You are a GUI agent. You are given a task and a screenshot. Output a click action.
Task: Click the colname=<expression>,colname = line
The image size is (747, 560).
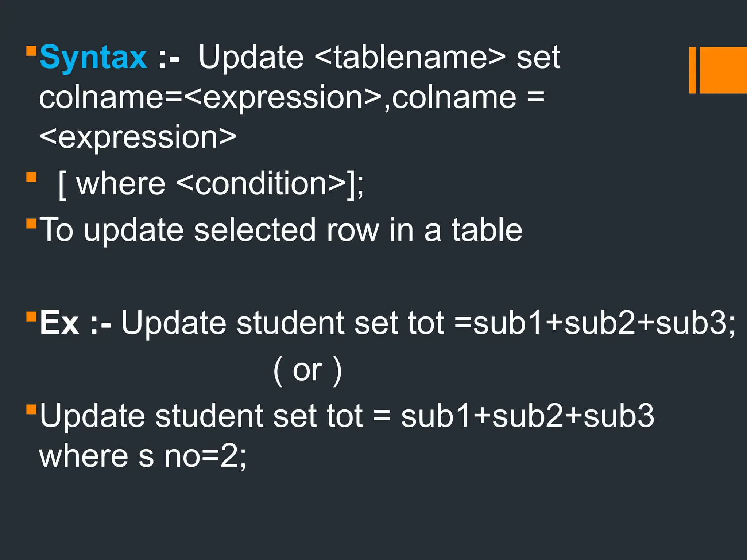292,97
